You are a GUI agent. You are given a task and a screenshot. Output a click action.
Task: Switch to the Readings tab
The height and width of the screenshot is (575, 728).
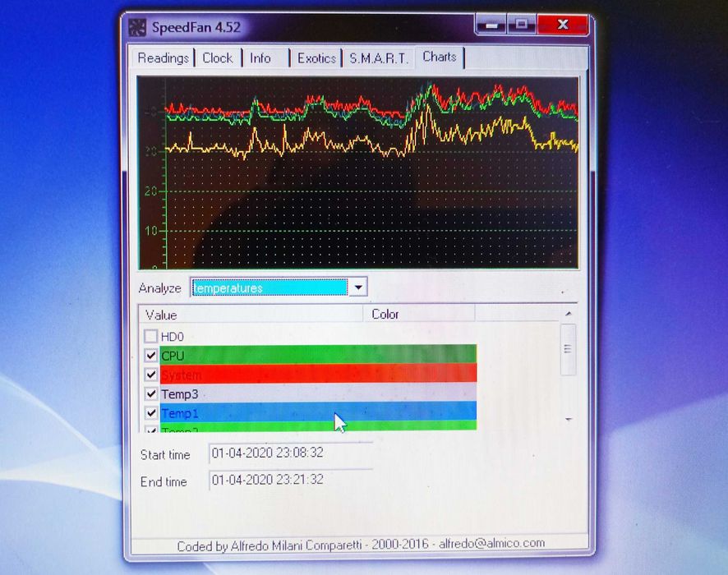coord(163,58)
